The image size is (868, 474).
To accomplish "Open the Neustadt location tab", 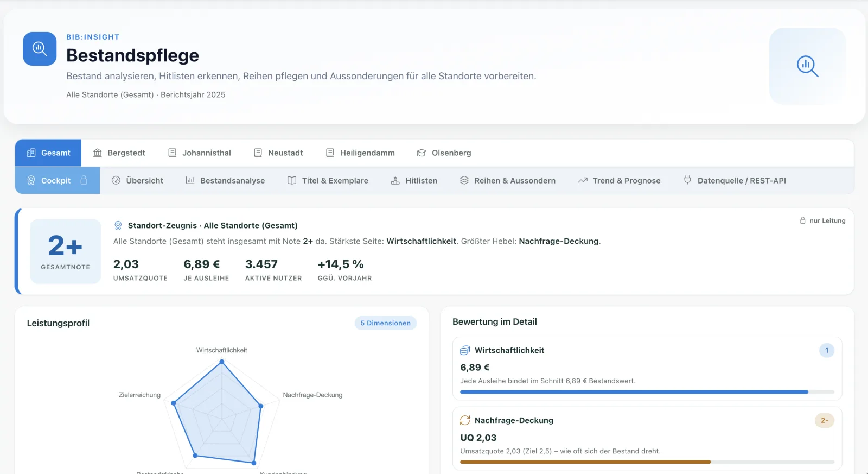I will coord(279,153).
